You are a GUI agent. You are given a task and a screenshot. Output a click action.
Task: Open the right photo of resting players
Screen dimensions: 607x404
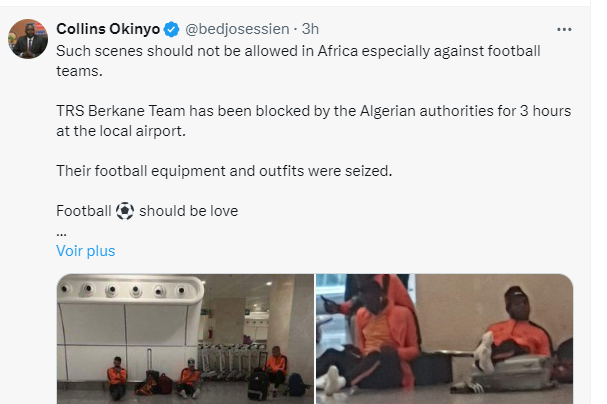click(445, 338)
